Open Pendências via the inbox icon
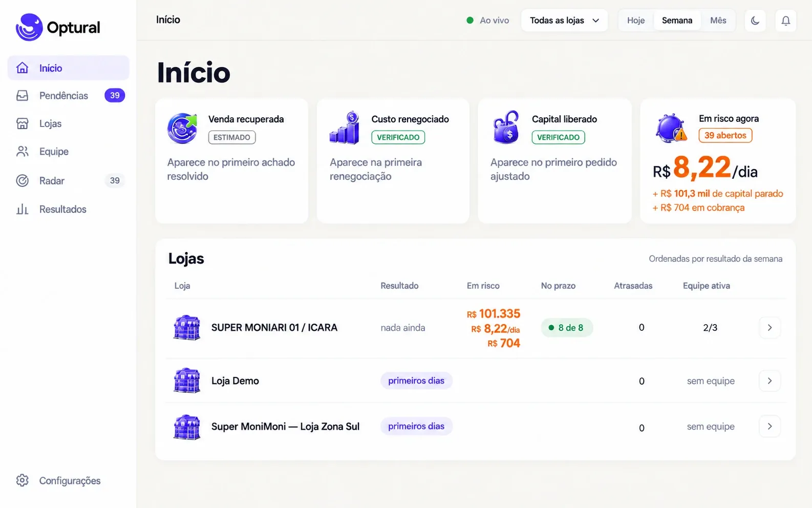Image resolution: width=812 pixels, height=508 pixels. coord(22,96)
